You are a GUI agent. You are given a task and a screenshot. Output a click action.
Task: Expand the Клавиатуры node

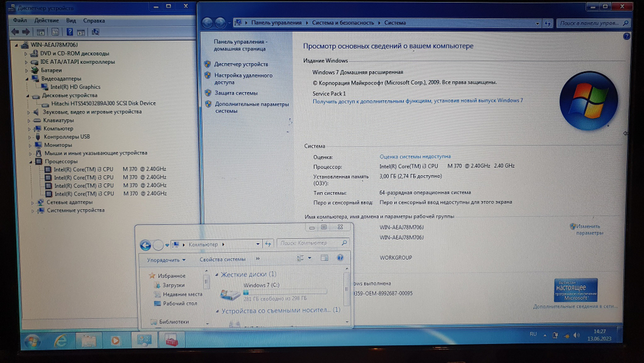pyautogui.click(x=29, y=121)
